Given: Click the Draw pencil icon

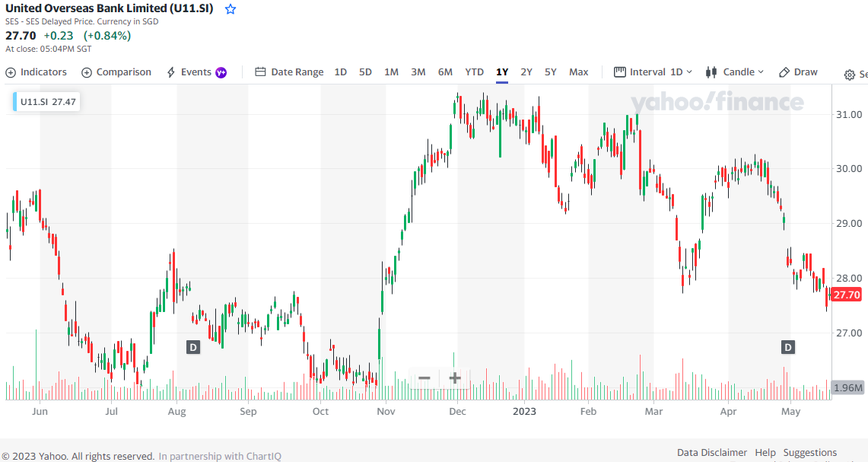Looking at the screenshot, I should click(x=784, y=72).
